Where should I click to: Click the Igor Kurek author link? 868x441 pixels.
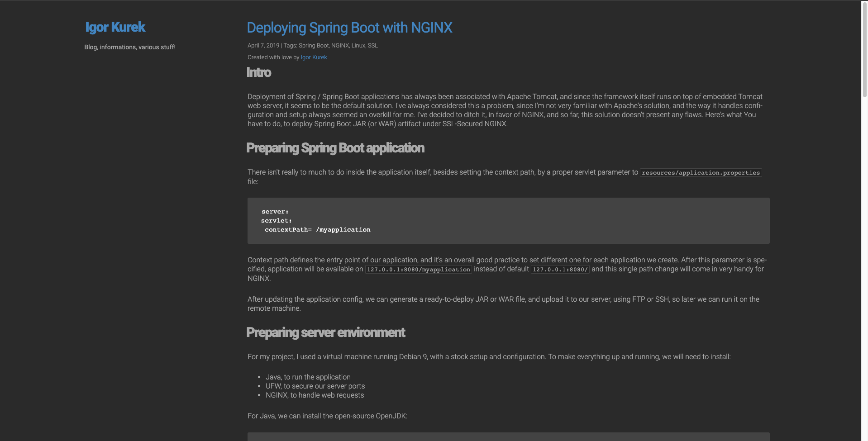pos(314,57)
